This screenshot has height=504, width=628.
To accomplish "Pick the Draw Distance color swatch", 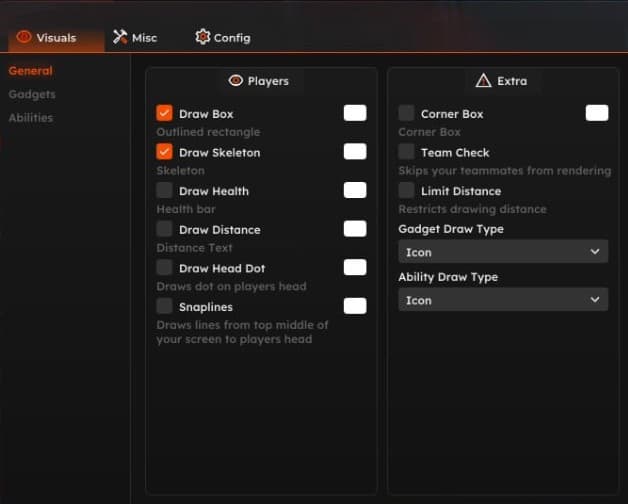I will [355, 229].
